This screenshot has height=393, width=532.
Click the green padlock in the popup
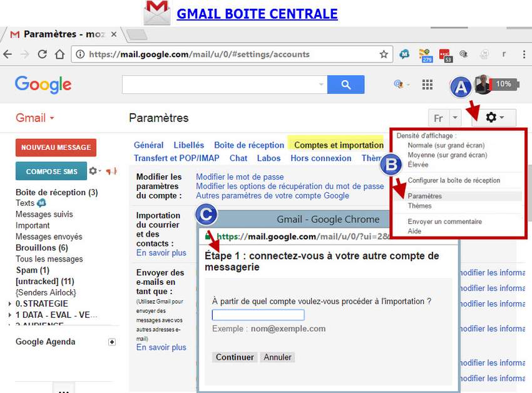coord(208,236)
